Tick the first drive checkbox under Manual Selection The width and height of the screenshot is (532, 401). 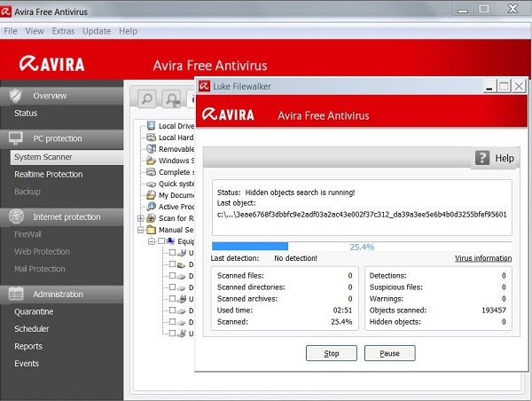click(x=172, y=253)
